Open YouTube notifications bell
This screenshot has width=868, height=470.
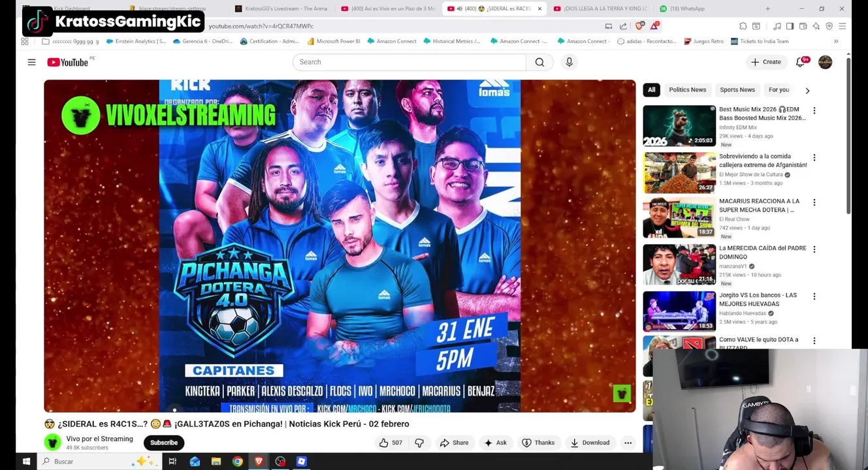801,62
